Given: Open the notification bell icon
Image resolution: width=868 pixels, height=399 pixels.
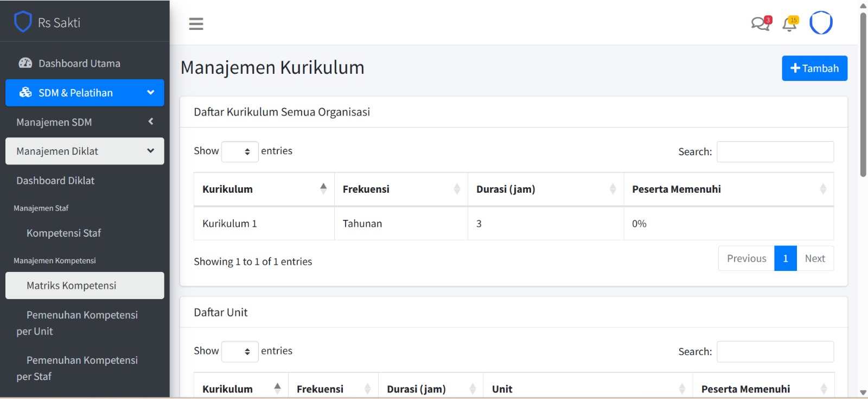Looking at the screenshot, I should [790, 24].
